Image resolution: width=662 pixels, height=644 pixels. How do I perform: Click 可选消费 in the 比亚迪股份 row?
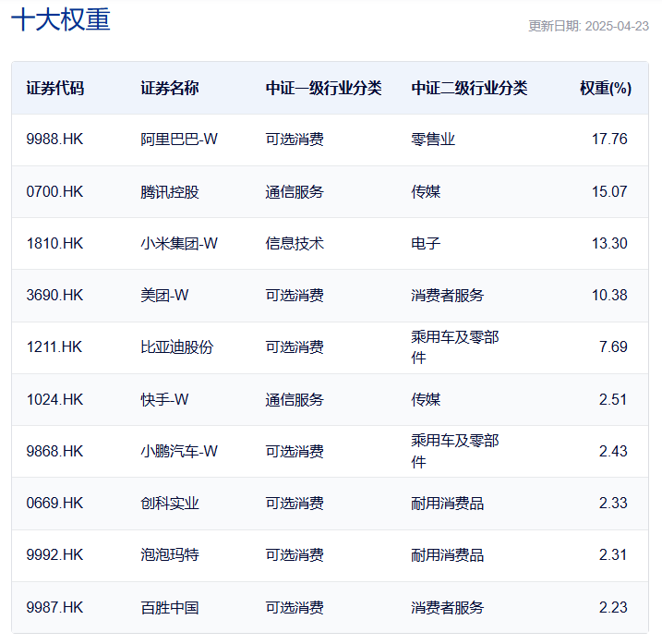click(295, 346)
